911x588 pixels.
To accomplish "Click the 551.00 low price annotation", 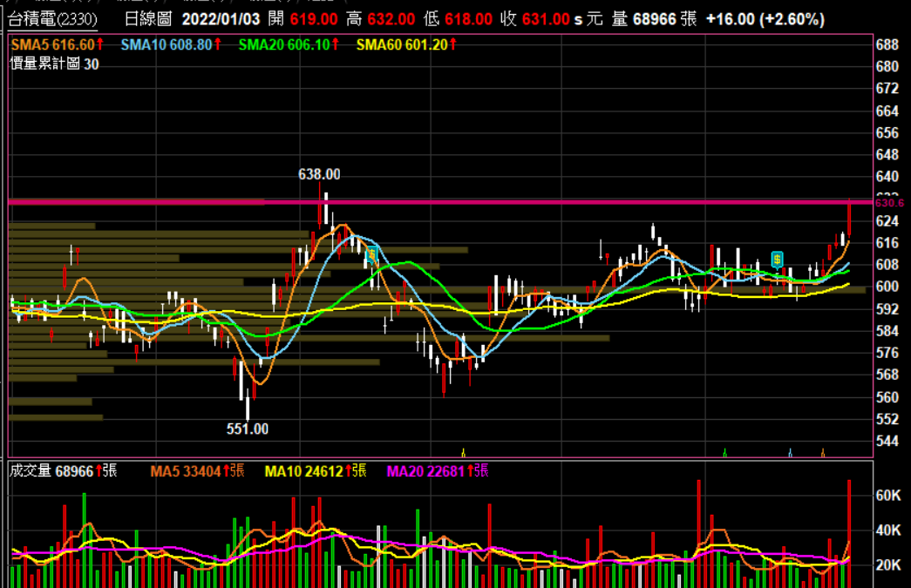I will 248,429.
